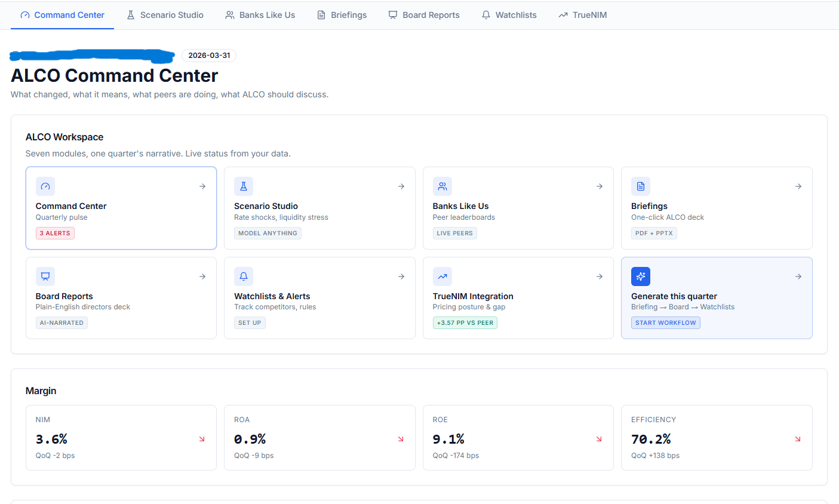Image resolution: width=839 pixels, height=504 pixels.
Task: Click the red down-trend arrow in NIM tile
Action: (202, 439)
